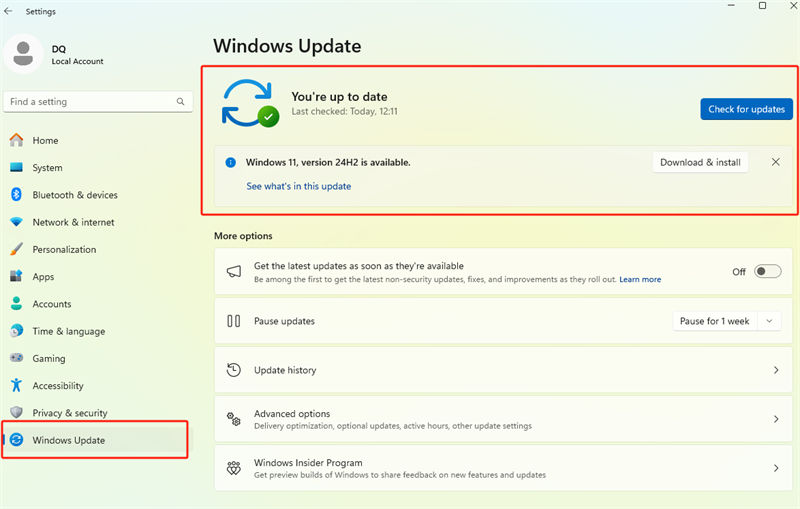Click the search magnifier icon
The height and width of the screenshot is (509, 800).
coord(180,101)
